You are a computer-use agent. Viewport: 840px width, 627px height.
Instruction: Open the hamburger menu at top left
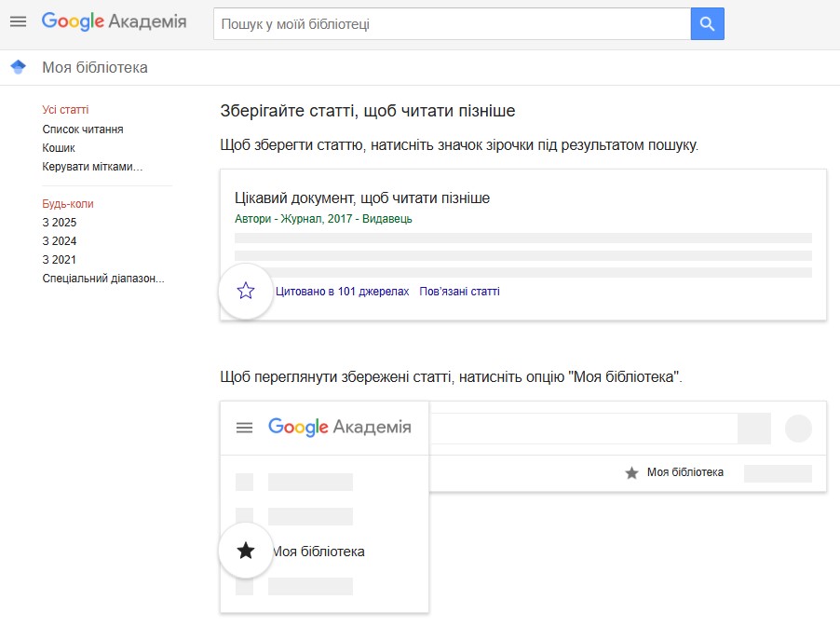click(x=19, y=22)
